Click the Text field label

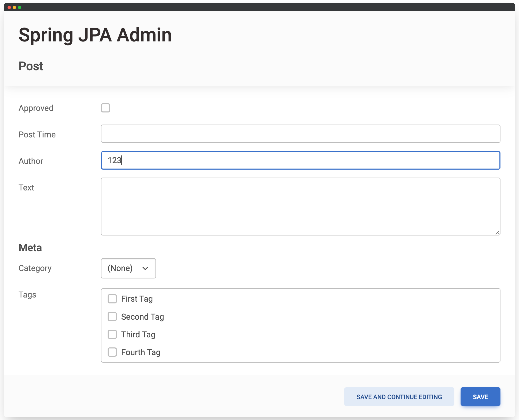click(26, 188)
